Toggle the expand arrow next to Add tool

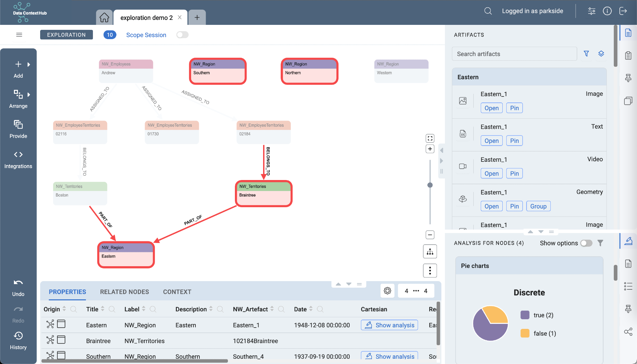(x=28, y=64)
